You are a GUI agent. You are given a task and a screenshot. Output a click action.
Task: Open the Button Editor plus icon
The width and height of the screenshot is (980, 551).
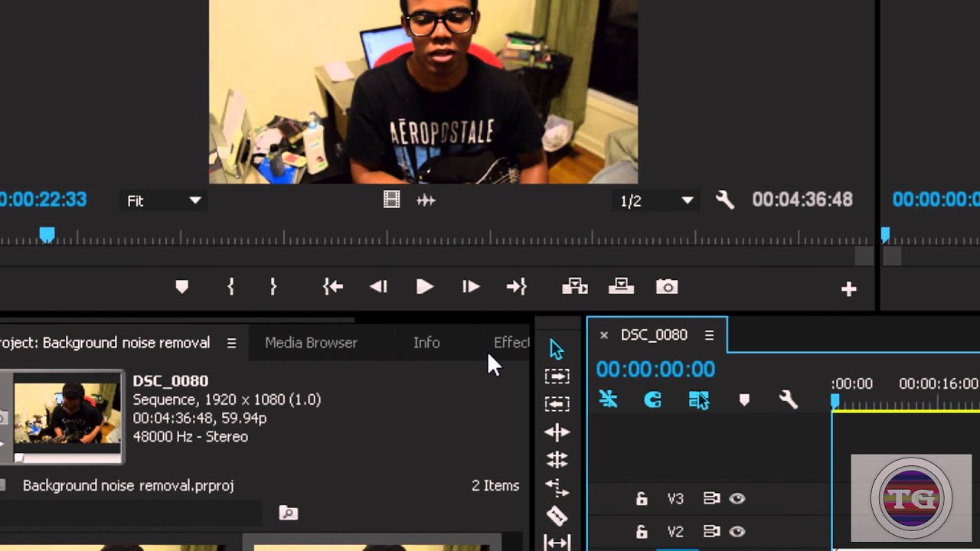click(x=848, y=289)
